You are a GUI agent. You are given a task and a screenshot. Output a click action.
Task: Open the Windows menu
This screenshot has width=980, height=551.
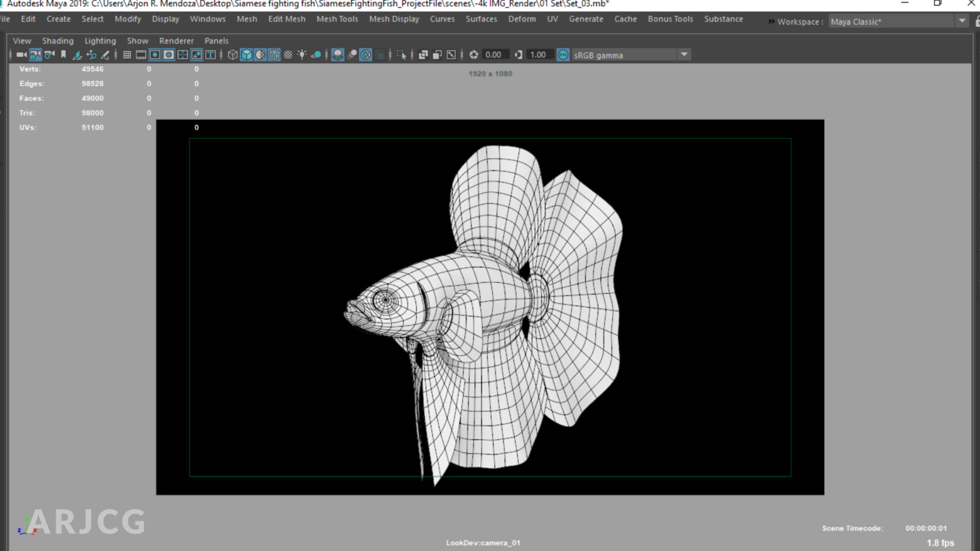(x=208, y=19)
